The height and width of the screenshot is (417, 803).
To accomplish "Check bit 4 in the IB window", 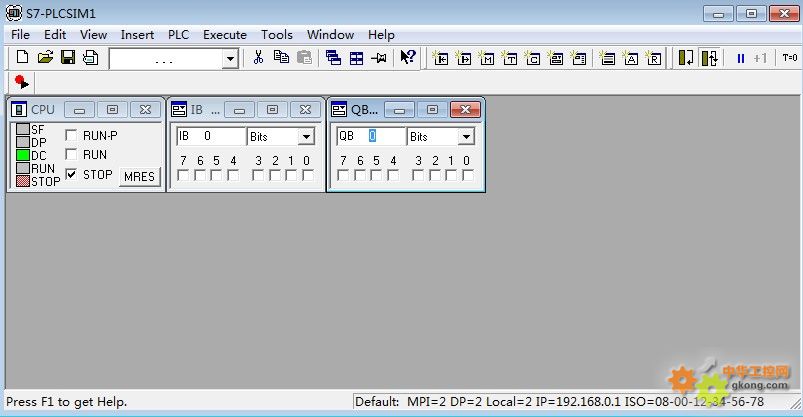I will point(233,175).
